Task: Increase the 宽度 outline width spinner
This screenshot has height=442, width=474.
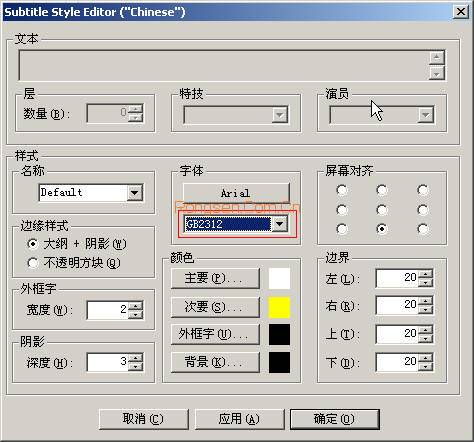Action: click(x=135, y=306)
